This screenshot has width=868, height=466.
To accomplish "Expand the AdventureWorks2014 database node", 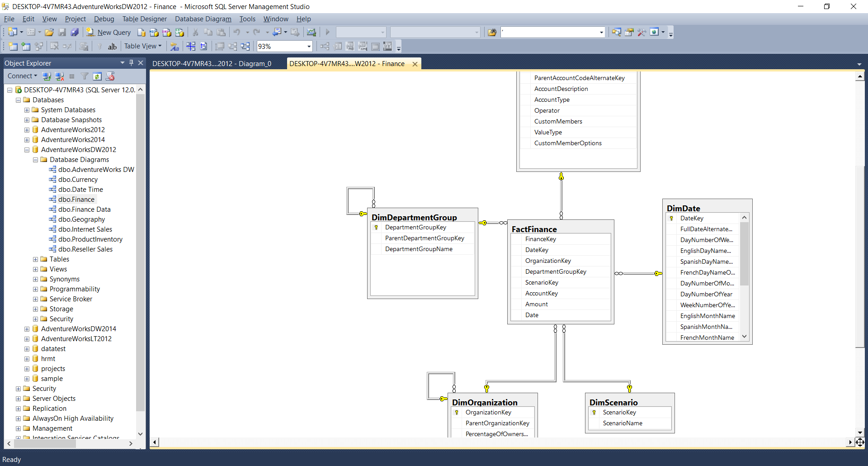I will pos(27,140).
